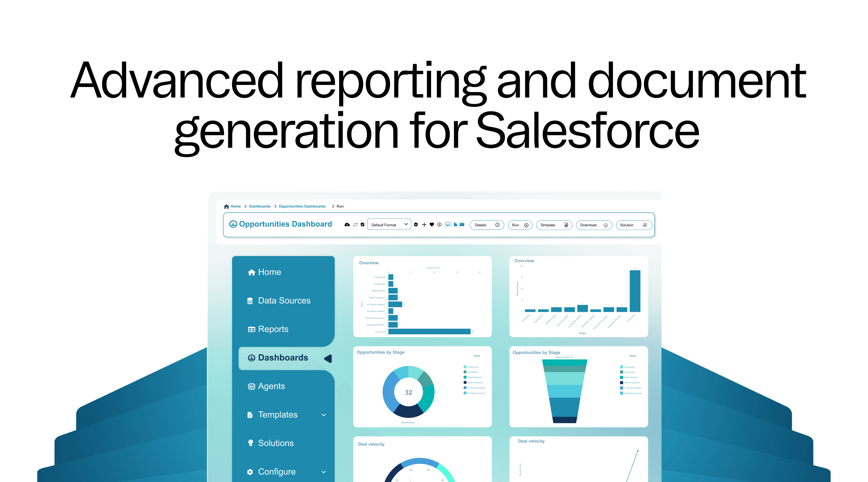
Task: Click the Closed Won horizontal bar
Action: click(429, 332)
